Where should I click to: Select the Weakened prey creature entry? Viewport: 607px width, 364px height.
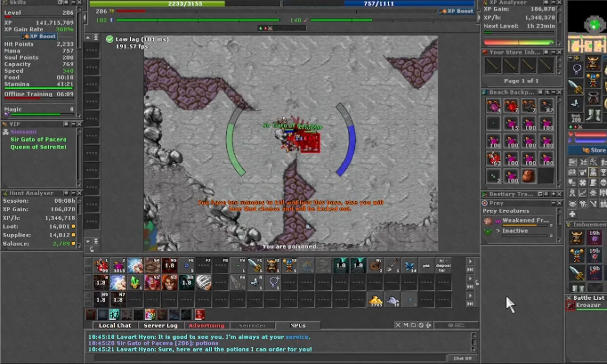[x=518, y=222]
